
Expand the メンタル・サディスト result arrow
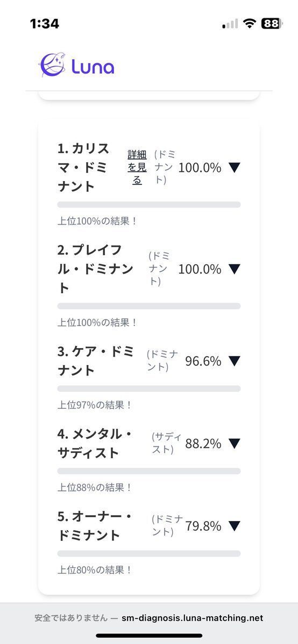(234, 444)
